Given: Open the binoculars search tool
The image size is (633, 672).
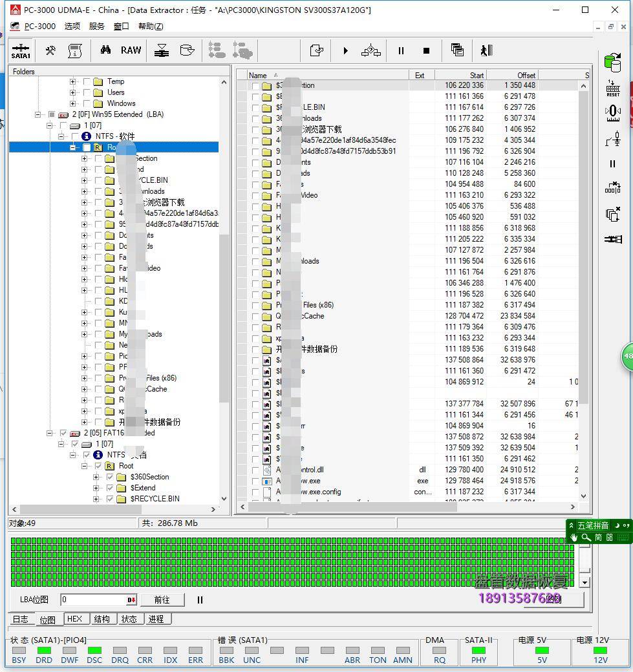Looking at the screenshot, I should [105, 50].
